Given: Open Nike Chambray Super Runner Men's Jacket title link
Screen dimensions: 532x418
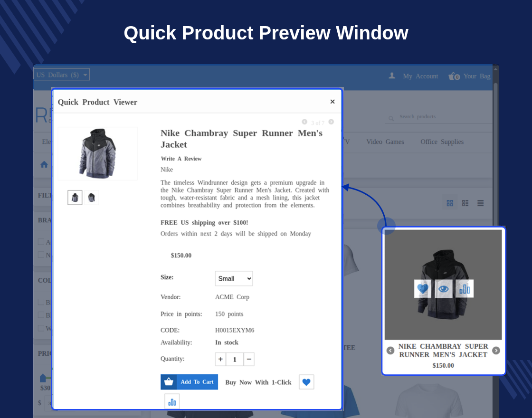Looking at the screenshot, I should click(x=443, y=351).
